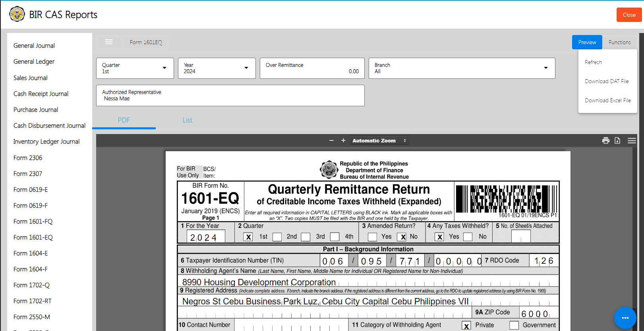Open the hamburger menu beside Form 1601EQ
This screenshot has width=644, height=331.
coord(109,42)
